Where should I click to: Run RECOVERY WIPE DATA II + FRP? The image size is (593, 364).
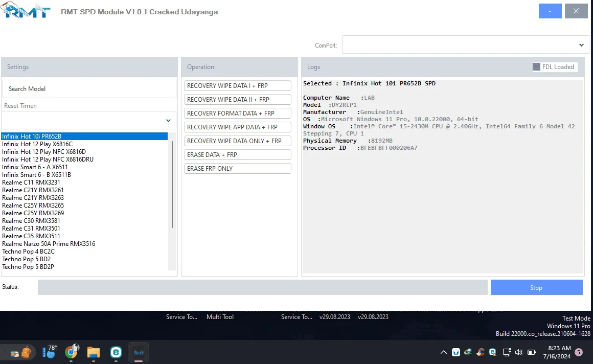[238, 100]
